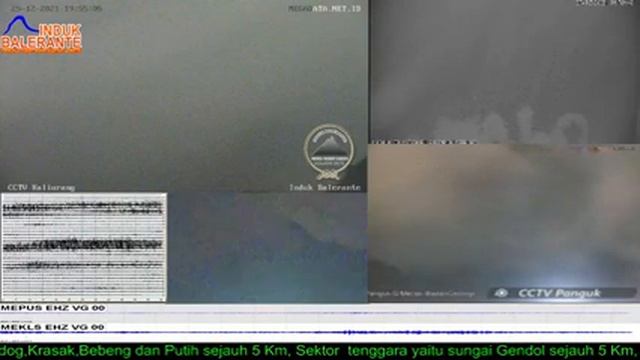Click the CCTV Kaliurang caption text
This screenshot has height=360, width=640.
pos(41,188)
